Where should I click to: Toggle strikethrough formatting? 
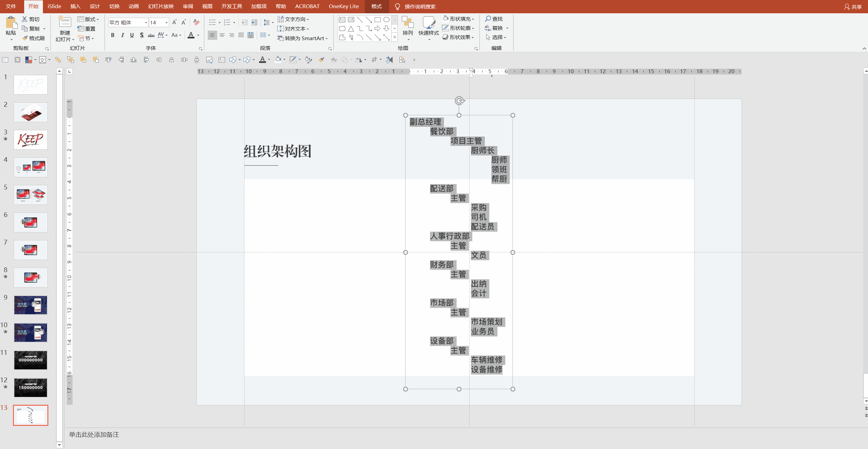click(151, 35)
